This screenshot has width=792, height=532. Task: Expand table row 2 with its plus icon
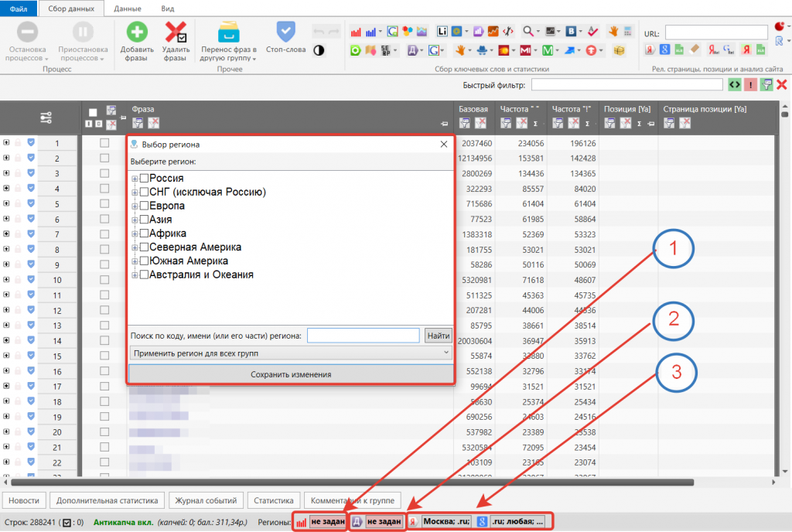(6, 158)
